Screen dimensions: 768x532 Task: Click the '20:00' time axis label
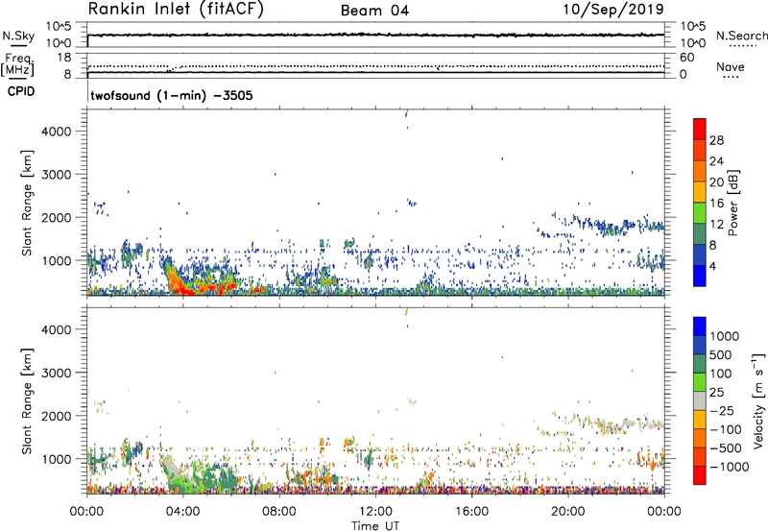click(568, 512)
